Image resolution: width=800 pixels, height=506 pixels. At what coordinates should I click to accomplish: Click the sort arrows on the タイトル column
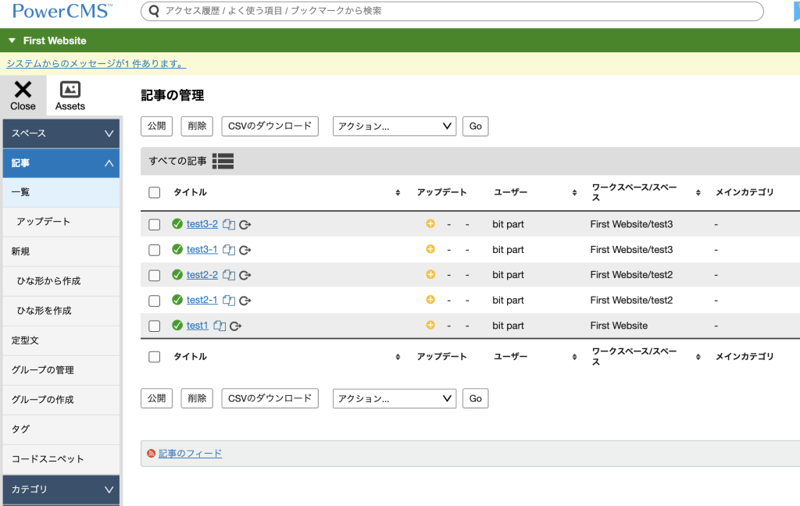coord(398,192)
